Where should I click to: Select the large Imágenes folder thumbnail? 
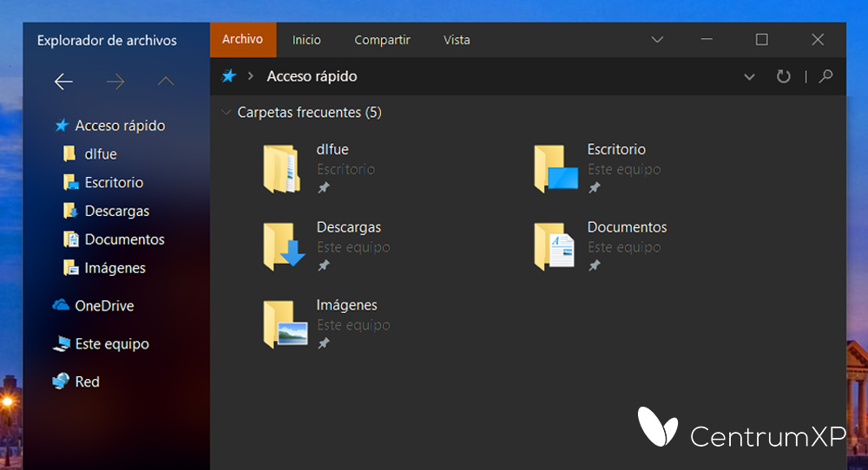(x=285, y=324)
